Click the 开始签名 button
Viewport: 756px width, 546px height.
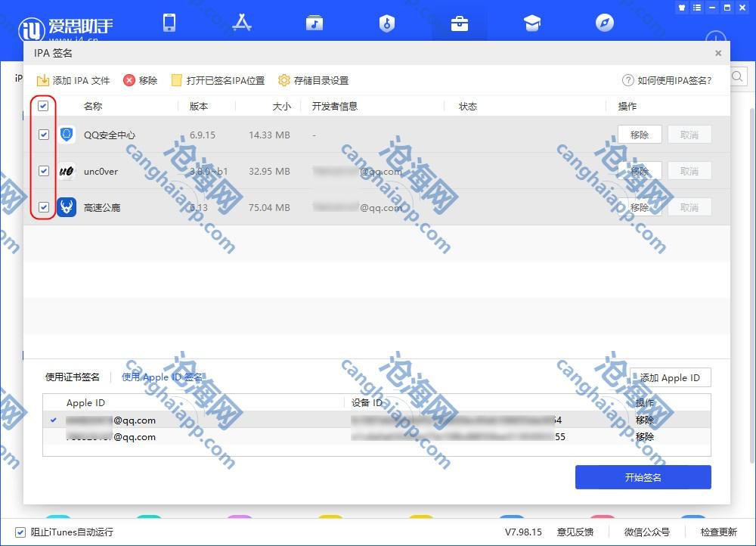643,477
